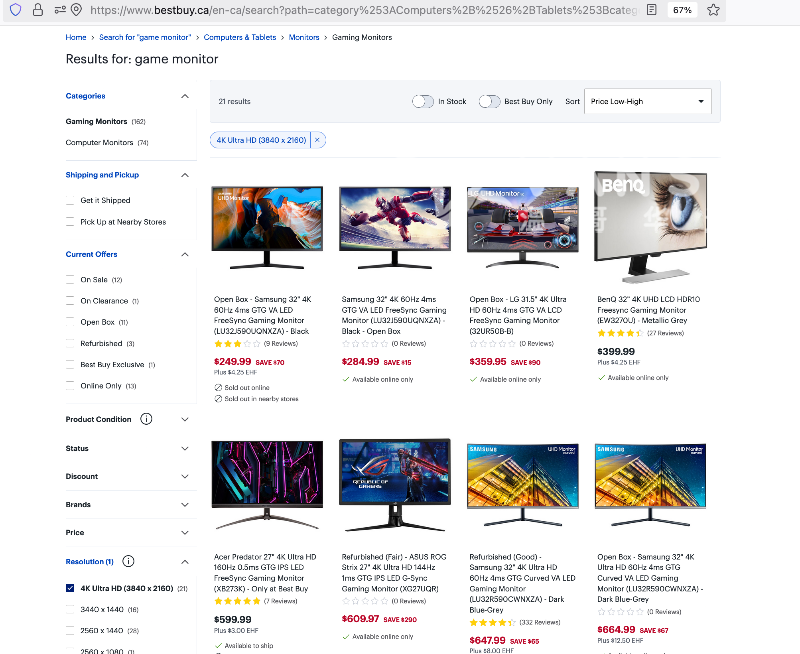Bookmark this page with the star icon
800x654 pixels.
tap(713, 9)
